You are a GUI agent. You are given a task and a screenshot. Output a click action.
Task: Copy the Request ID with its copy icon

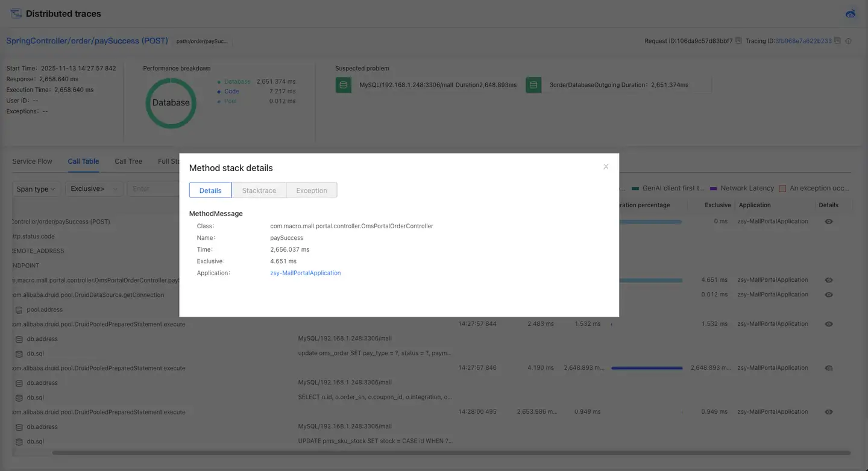738,41
